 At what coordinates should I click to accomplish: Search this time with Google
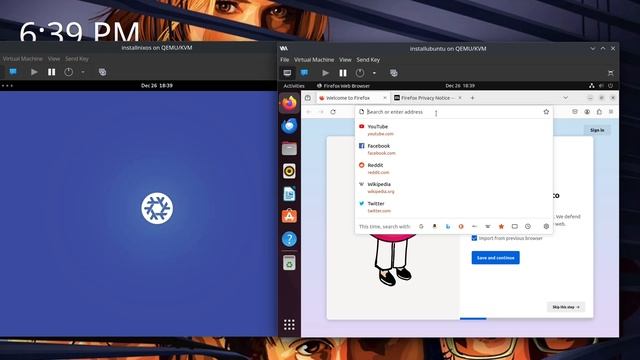tap(421, 226)
